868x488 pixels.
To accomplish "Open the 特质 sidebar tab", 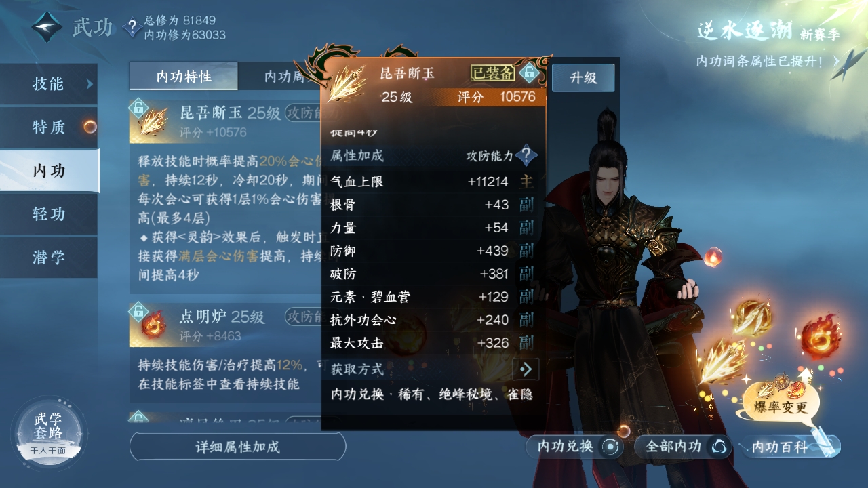I will tap(49, 127).
